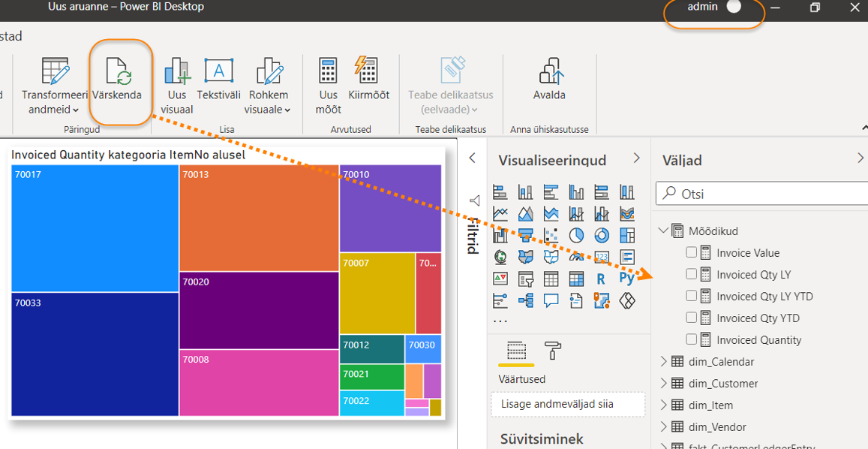The height and width of the screenshot is (449, 868).
Task: Select the 70013 tile in the treemap
Action: pyautogui.click(x=259, y=218)
